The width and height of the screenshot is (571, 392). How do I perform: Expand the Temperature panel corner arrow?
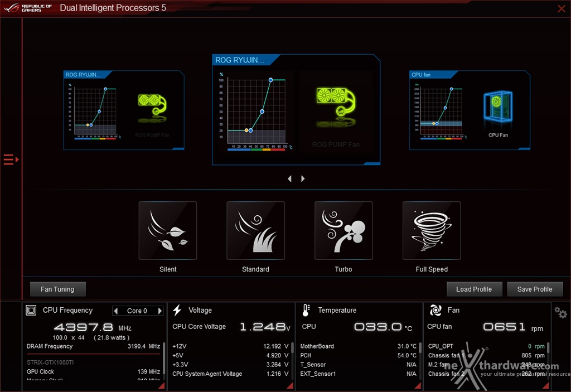(418, 385)
